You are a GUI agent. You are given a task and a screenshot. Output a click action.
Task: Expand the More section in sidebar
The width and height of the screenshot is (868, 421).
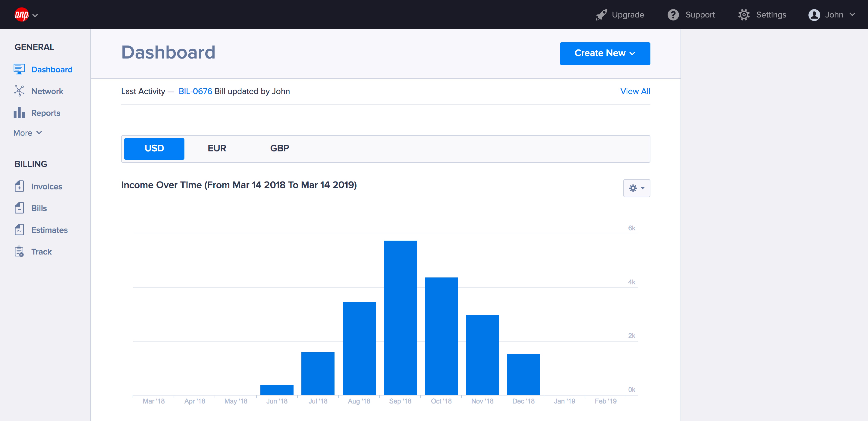[28, 132]
